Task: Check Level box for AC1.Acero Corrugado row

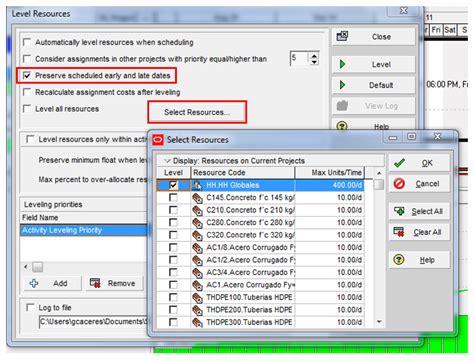Action: 173,285
